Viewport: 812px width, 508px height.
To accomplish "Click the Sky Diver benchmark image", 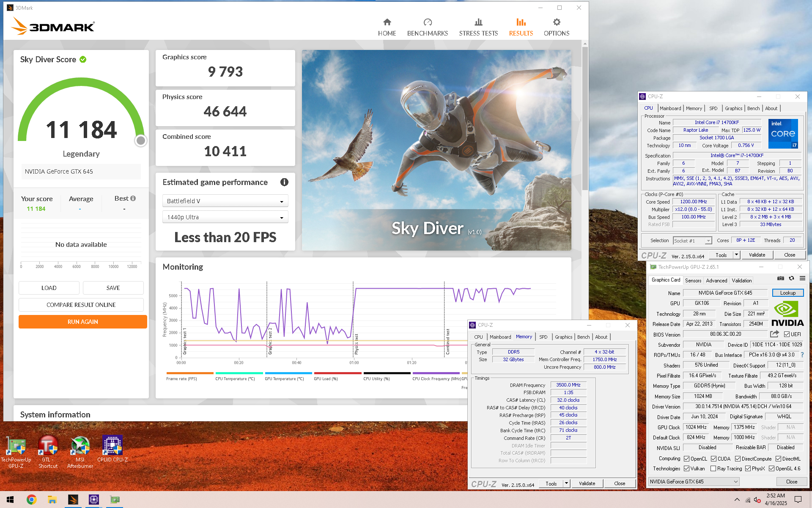I will click(x=436, y=150).
